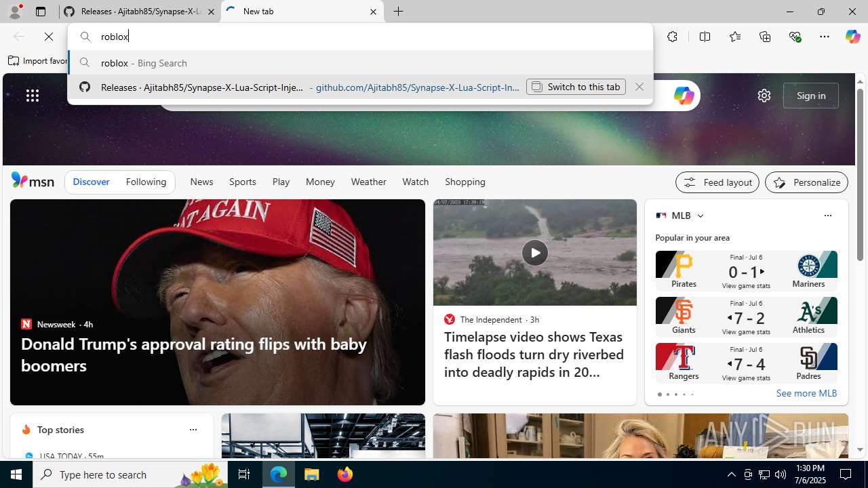The height and width of the screenshot is (488, 868).
Task: Switch to the Releases GitHub tab
Action: pos(140,12)
